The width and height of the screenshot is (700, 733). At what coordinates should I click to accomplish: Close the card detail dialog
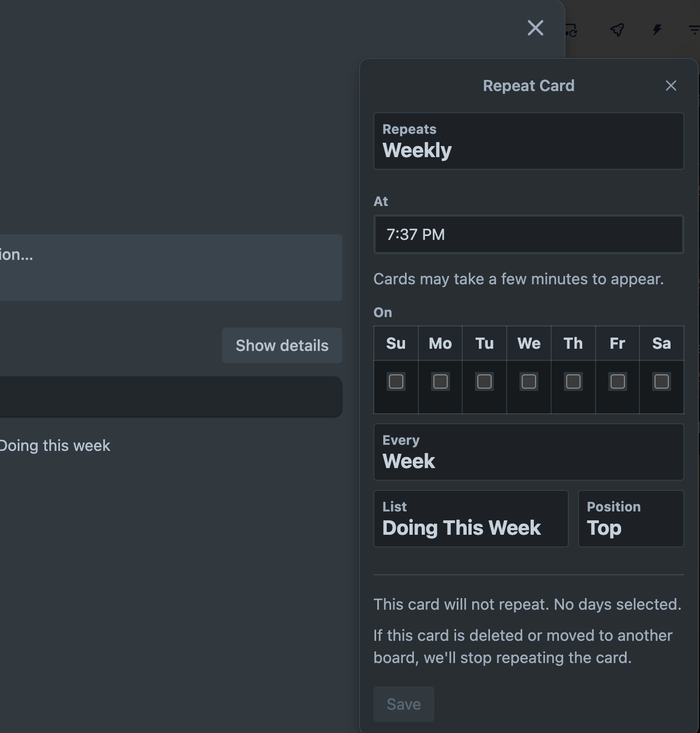536,28
